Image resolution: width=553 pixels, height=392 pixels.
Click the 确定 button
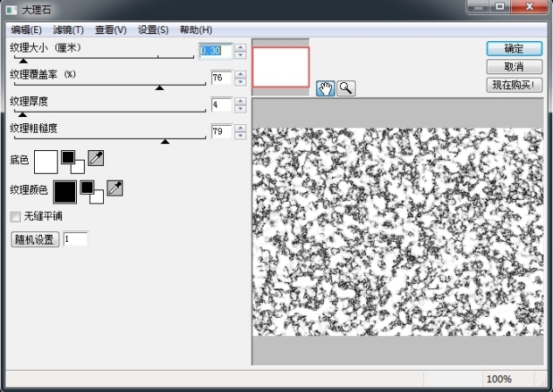tap(514, 49)
